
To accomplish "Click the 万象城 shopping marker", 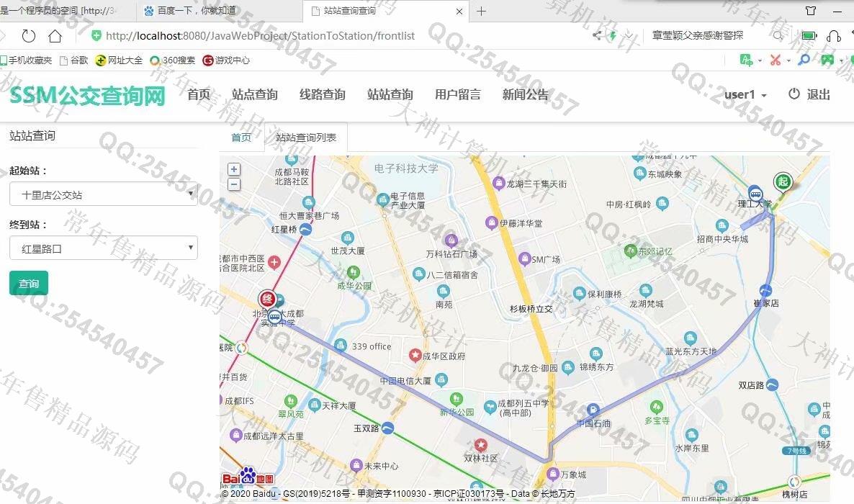I will coord(553,474).
